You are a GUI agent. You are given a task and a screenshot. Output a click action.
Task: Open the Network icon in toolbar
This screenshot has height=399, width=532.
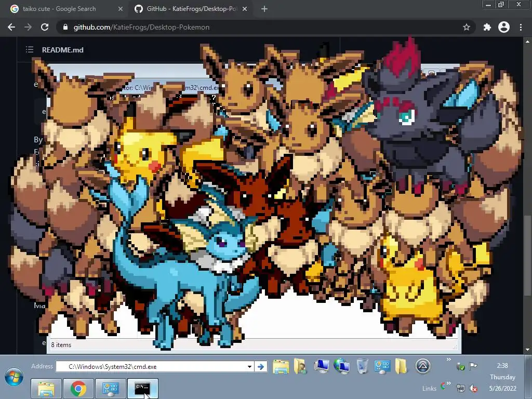pos(341,366)
